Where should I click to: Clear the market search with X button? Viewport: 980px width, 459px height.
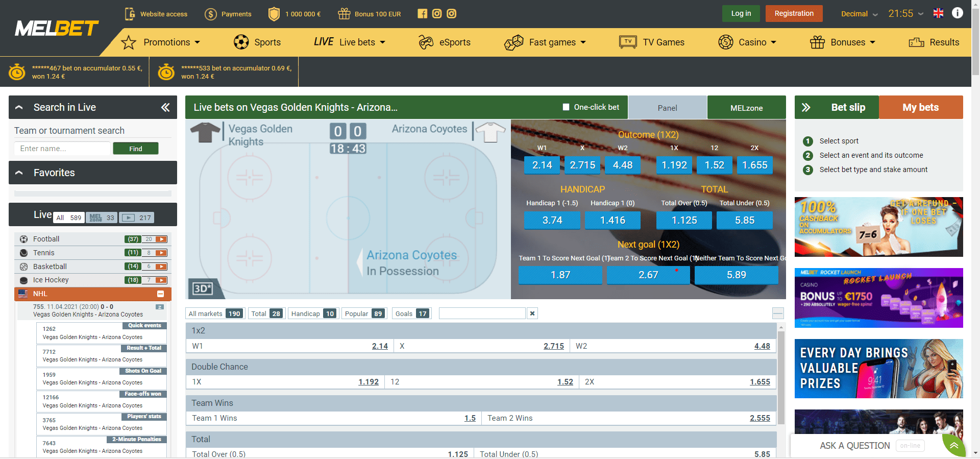532,313
